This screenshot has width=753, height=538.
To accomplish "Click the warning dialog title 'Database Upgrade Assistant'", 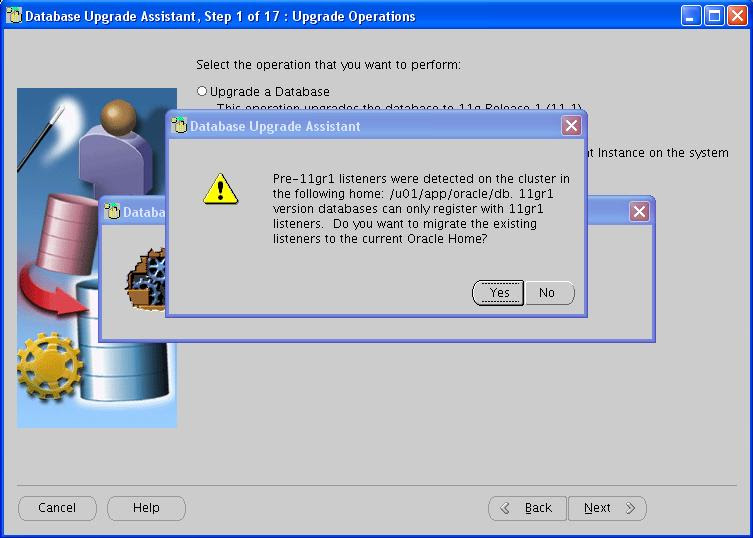I will (x=275, y=126).
